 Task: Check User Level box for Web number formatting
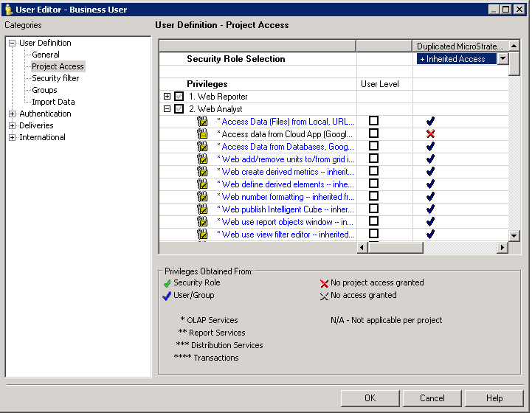pyautogui.click(x=374, y=196)
